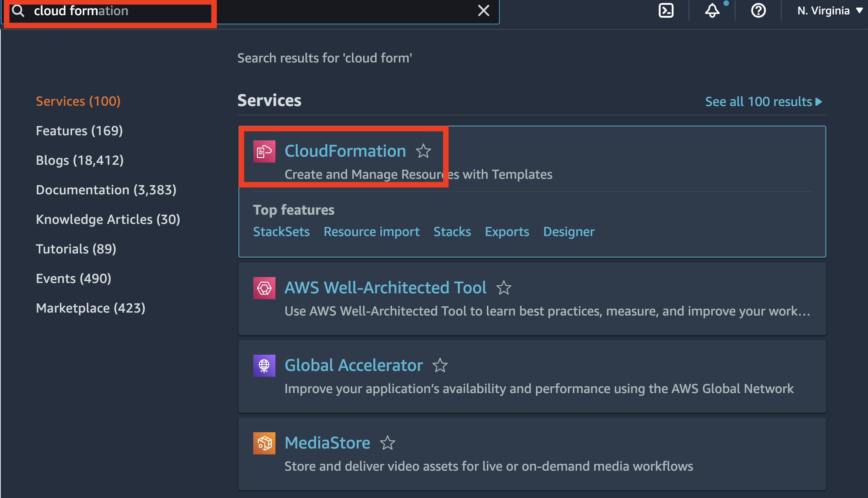The height and width of the screenshot is (498, 868).
Task: Click the search magnifier icon
Action: 18,11
